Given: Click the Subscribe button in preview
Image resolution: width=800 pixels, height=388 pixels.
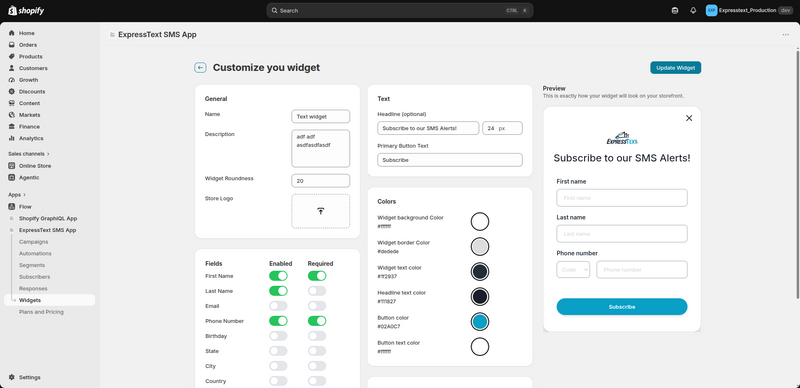Looking at the screenshot, I should click(622, 307).
